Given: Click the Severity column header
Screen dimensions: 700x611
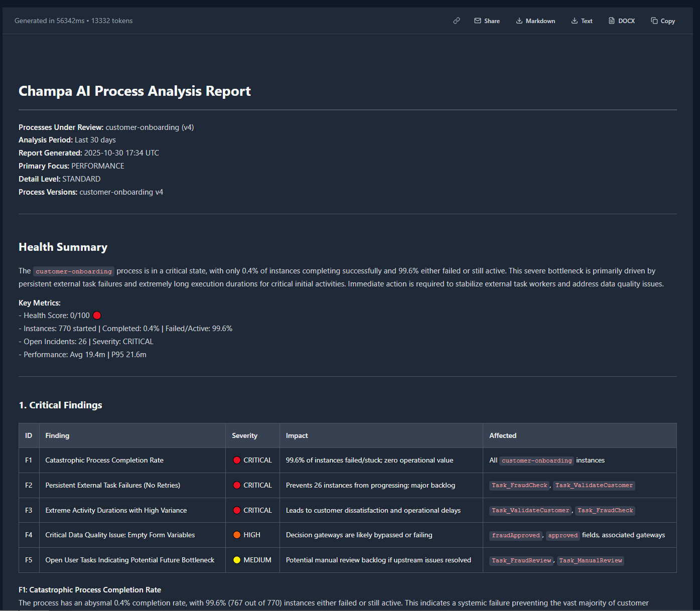Looking at the screenshot, I should pos(244,435).
